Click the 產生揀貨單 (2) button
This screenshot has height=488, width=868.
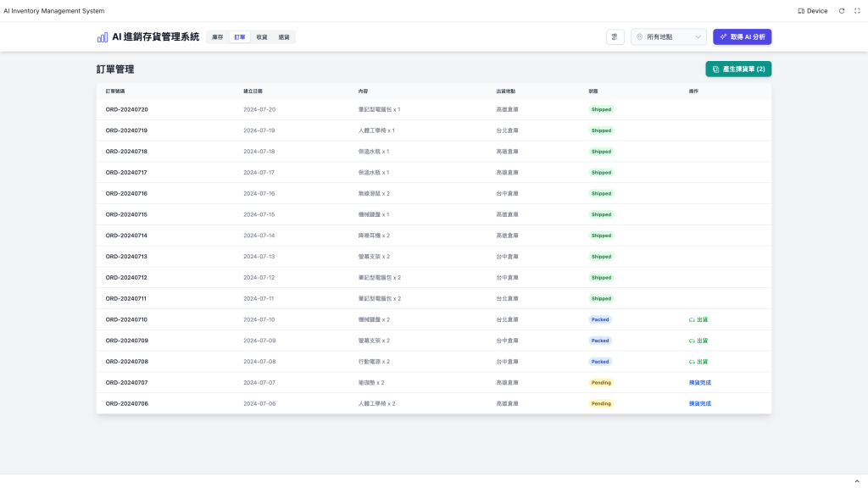pyautogui.click(x=738, y=69)
